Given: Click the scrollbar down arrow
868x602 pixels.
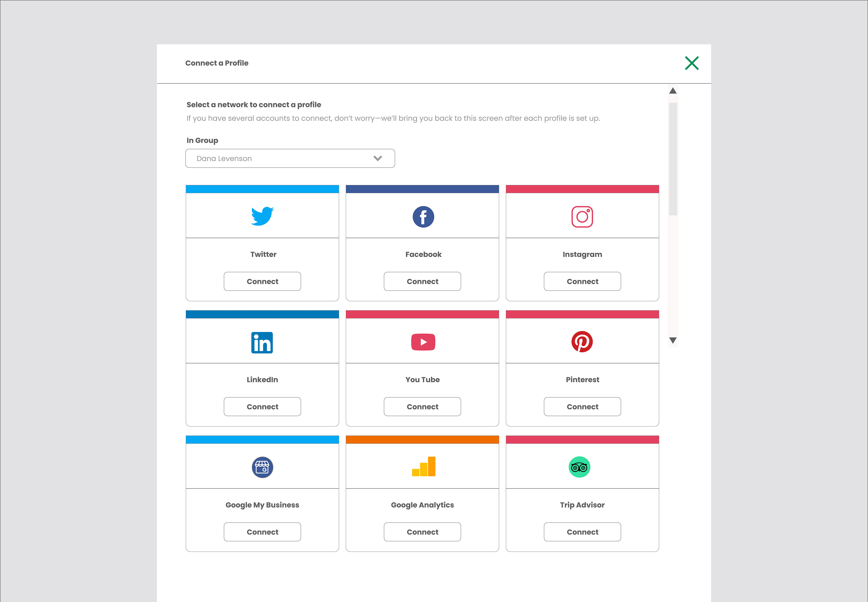Looking at the screenshot, I should [673, 340].
